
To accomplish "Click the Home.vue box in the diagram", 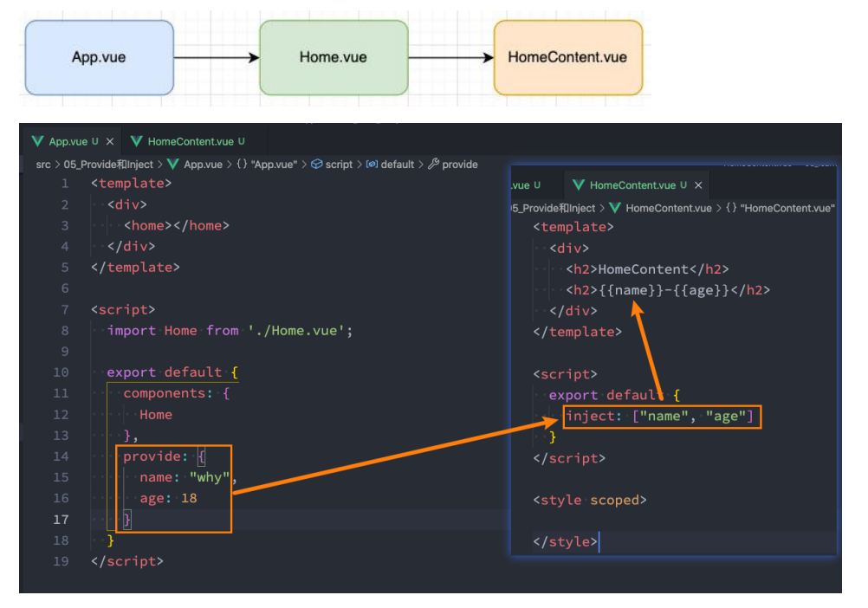I will [x=334, y=57].
